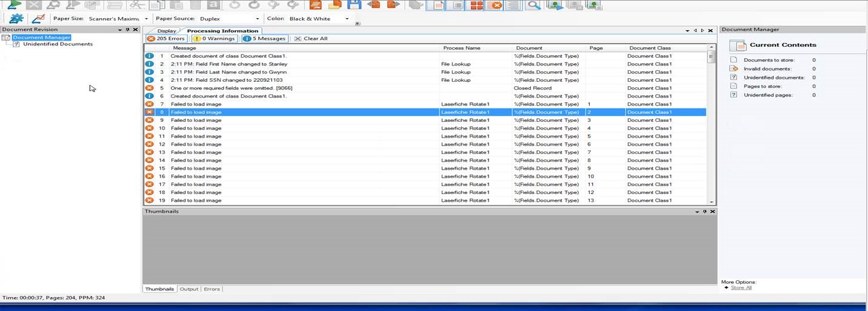Select row 'Field SSN changed to 220921103'
Viewport: 868px width, 311px height.
425,80
